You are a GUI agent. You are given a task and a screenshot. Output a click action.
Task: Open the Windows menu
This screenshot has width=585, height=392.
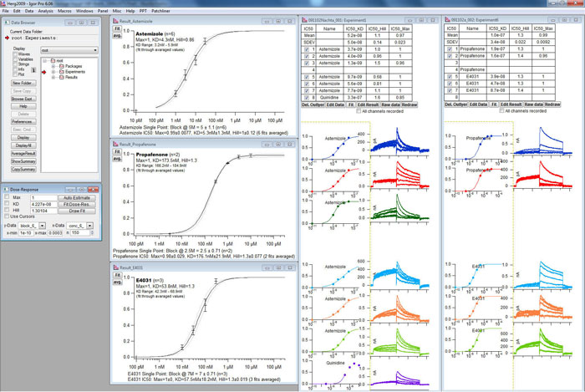tap(84, 11)
